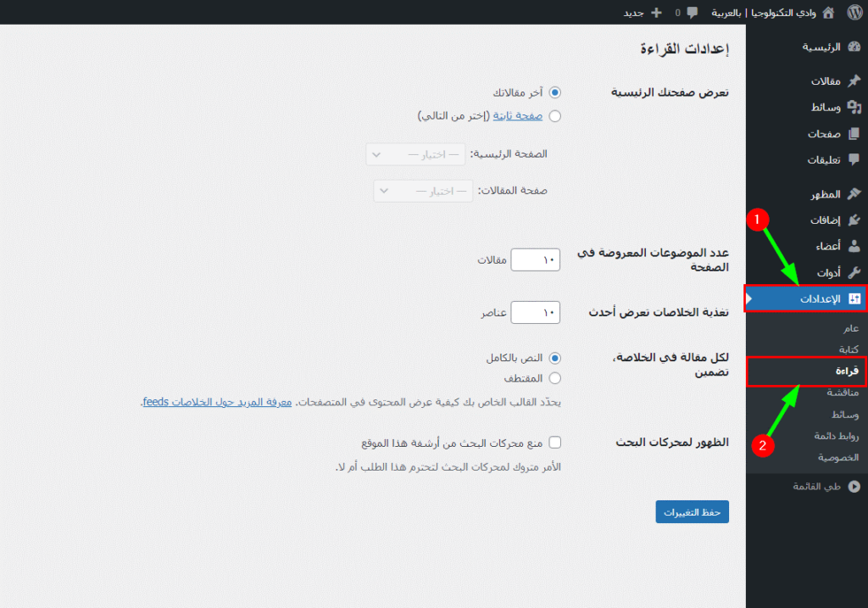Select the صفحة ثابتة radio button
Viewport: 868px width, 608px height.
(x=554, y=115)
